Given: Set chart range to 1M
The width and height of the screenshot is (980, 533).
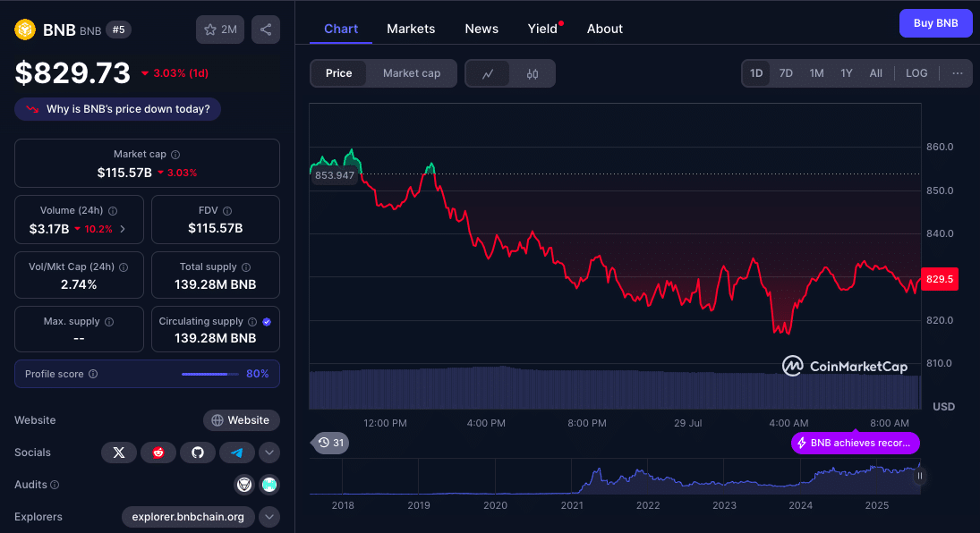Looking at the screenshot, I should tap(816, 73).
